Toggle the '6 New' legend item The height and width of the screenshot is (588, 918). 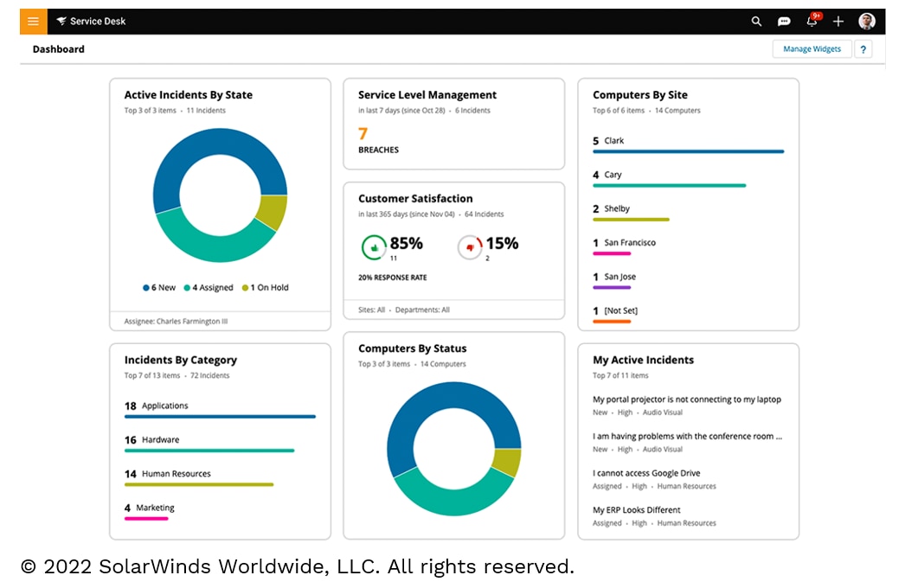coord(159,288)
